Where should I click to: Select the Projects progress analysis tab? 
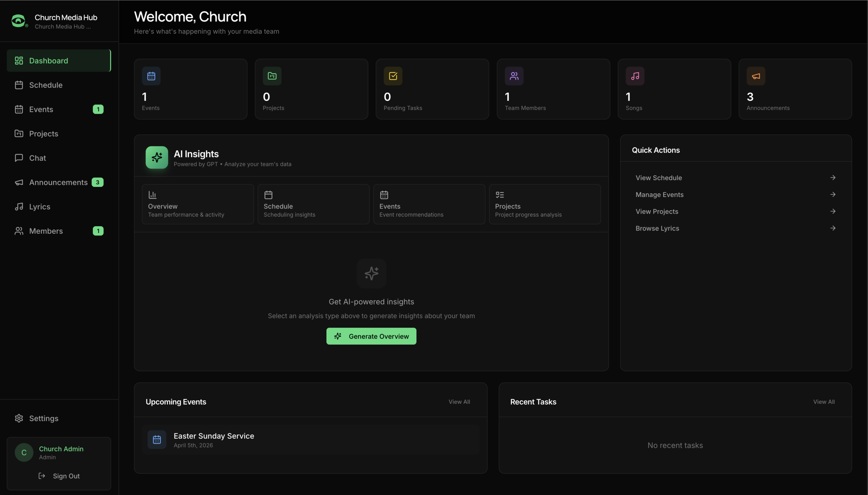pyautogui.click(x=545, y=204)
